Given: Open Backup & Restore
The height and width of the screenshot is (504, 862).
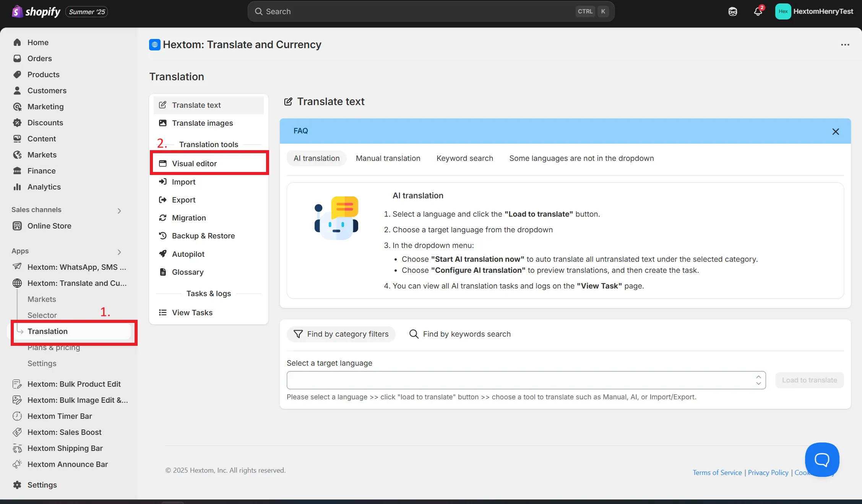Looking at the screenshot, I should pos(209,236).
